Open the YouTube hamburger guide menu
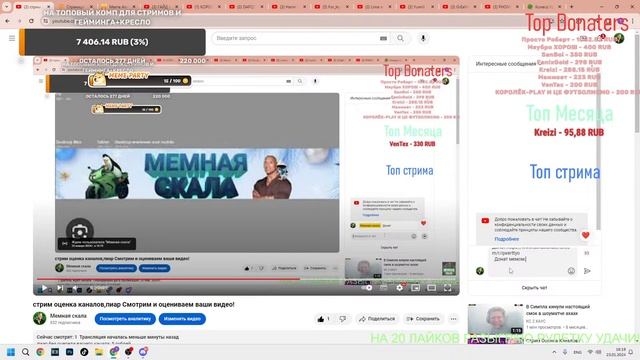This screenshot has height=360, width=640. (x=12, y=38)
